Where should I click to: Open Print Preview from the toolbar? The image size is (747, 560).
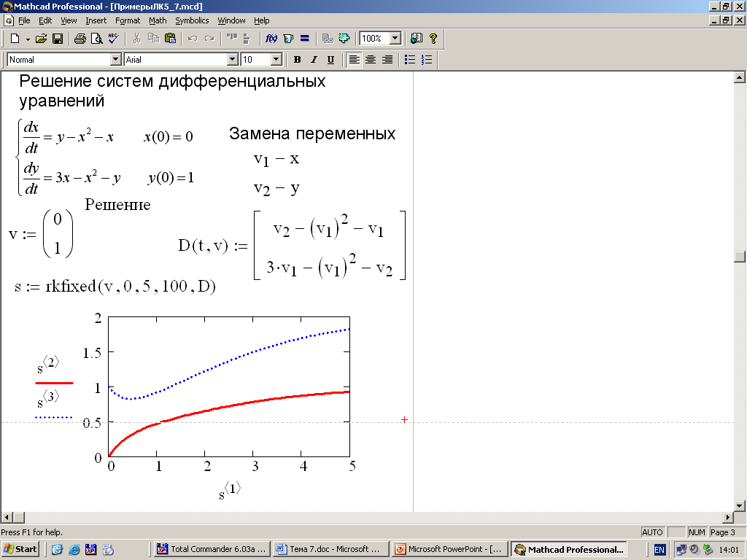96,39
